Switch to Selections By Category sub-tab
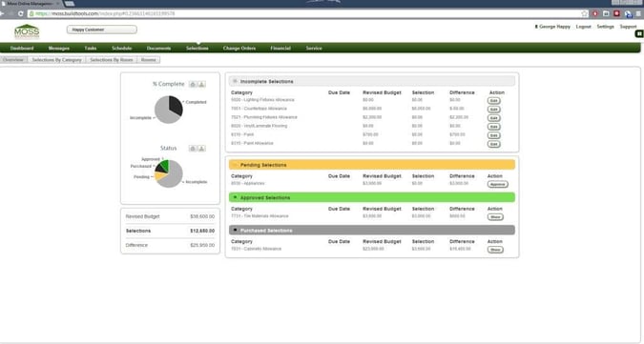644x344 pixels. tap(56, 60)
